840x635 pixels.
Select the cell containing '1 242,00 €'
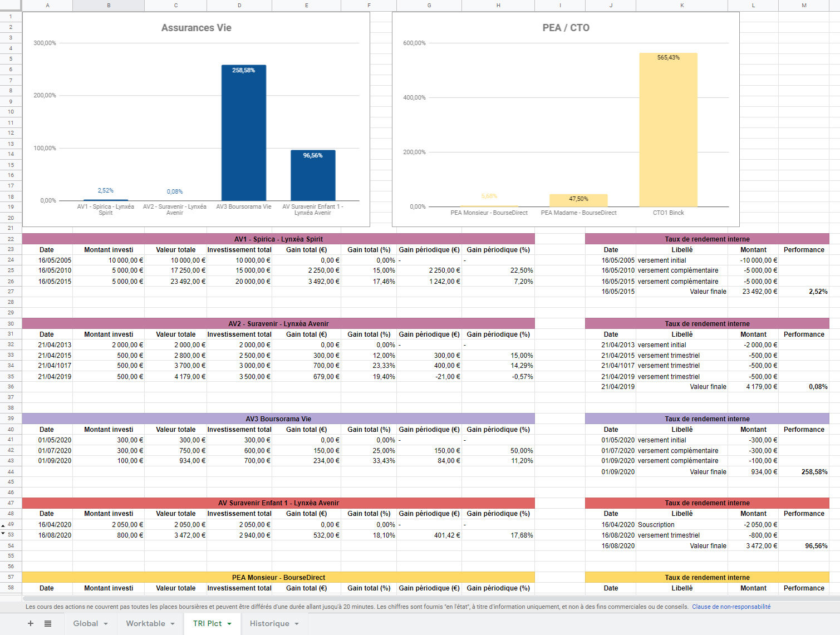pos(429,282)
